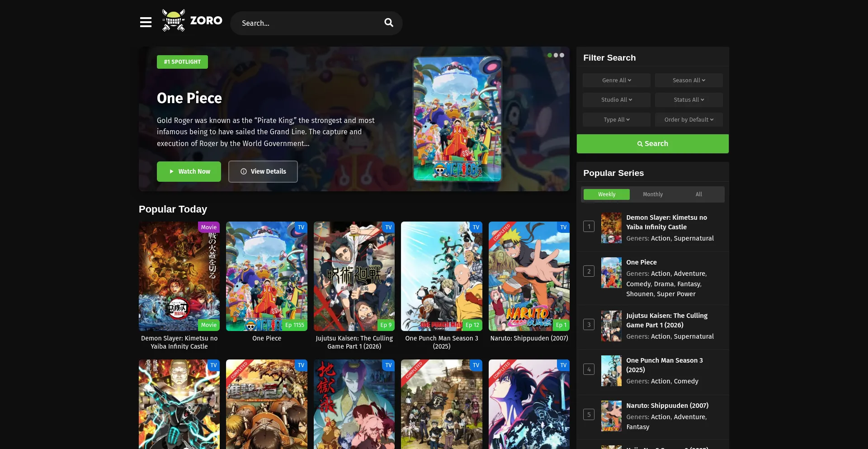Open Demon Slayer Infinity Castle sidebar thumbnail
Image resolution: width=868 pixels, height=449 pixels.
[x=611, y=228]
